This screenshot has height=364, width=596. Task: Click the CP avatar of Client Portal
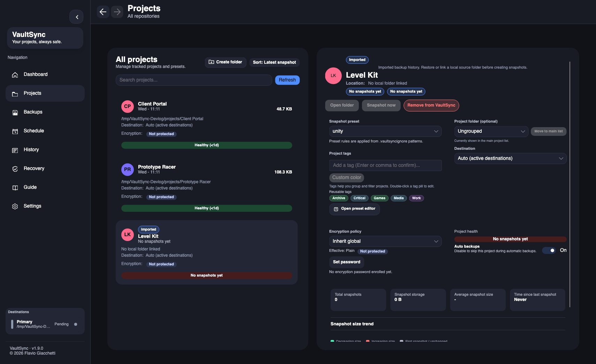pos(128,107)
